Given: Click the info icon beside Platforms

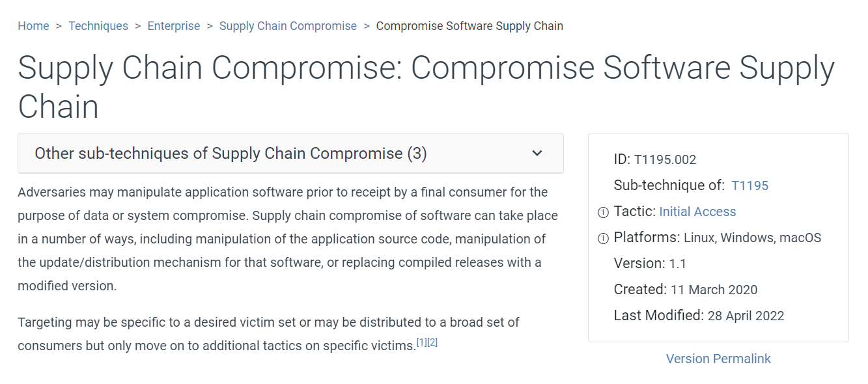Looking at the screenshot, I should coord(603,238).
